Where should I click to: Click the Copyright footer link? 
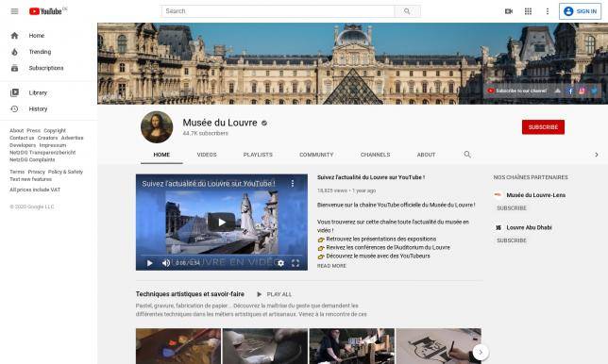tap(55, 130)
